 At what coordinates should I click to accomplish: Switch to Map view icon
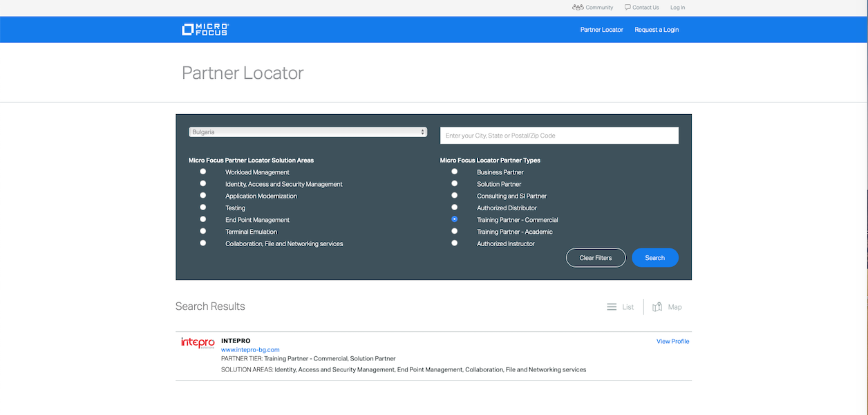tap(658, 307)
